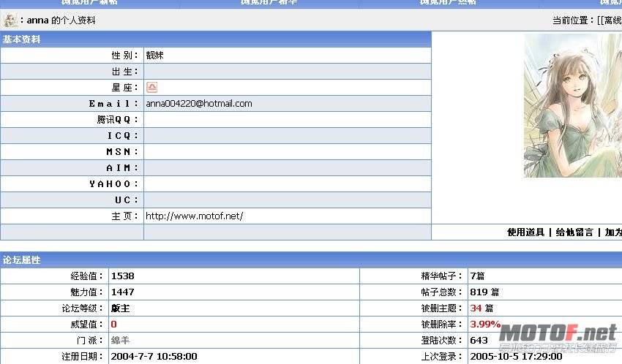This screenshot has height=364, width=622.
Task: Click the deleted topics value 34 篇
Action: click(x=482, y=308)
